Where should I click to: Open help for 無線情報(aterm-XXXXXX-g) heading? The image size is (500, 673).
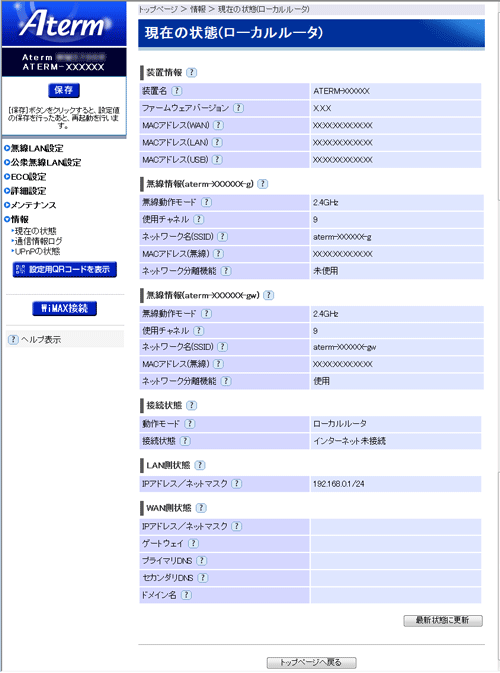263,184
